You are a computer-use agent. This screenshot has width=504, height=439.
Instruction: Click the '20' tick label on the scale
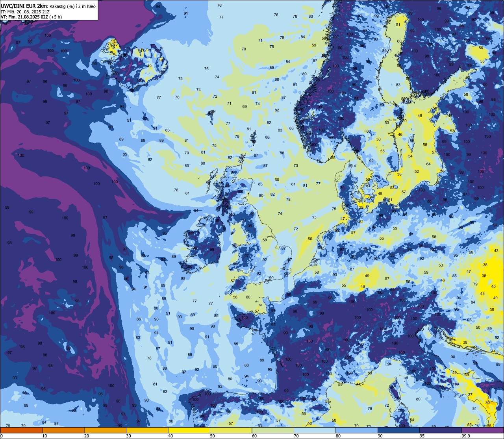(86, 436)
